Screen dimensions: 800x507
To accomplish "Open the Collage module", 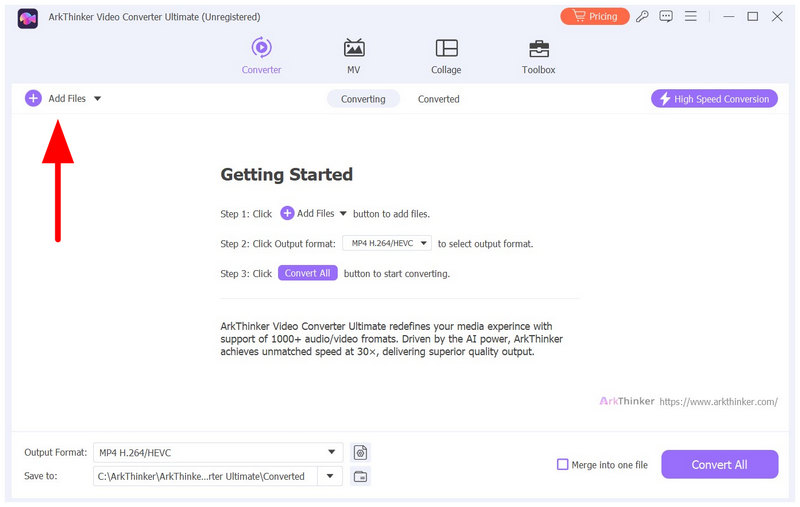I will (446, 56).
